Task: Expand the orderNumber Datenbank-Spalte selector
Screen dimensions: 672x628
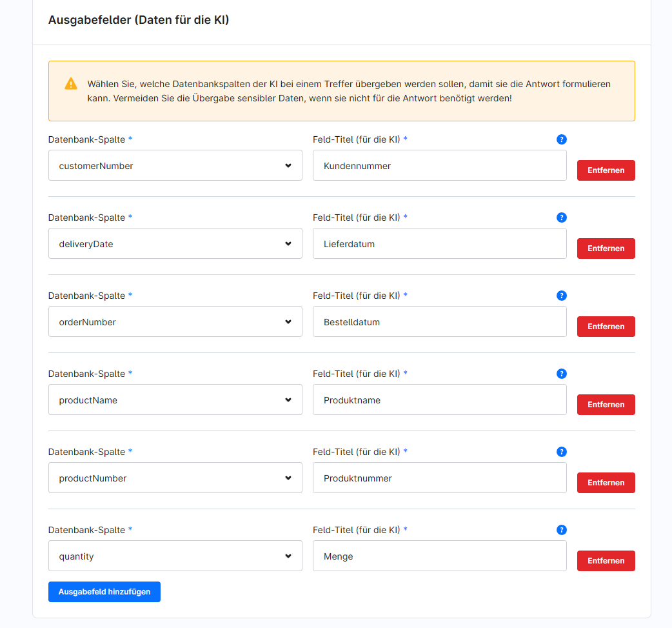Action: click(x=175, y=321)
